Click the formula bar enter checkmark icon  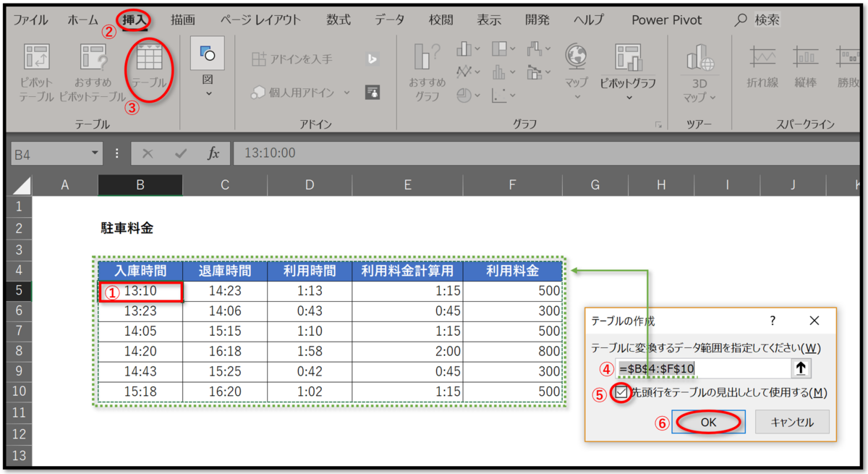click(181, 153)
